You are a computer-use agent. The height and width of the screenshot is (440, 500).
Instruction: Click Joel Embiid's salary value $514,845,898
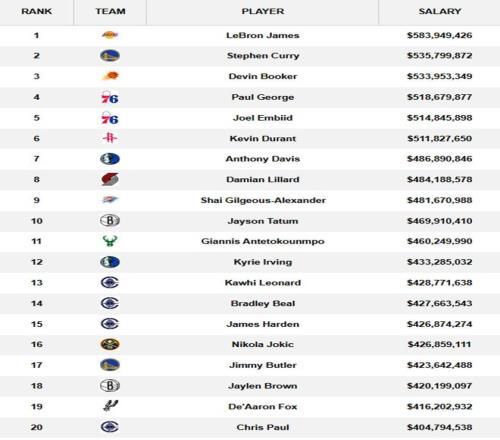pos(439,118)
